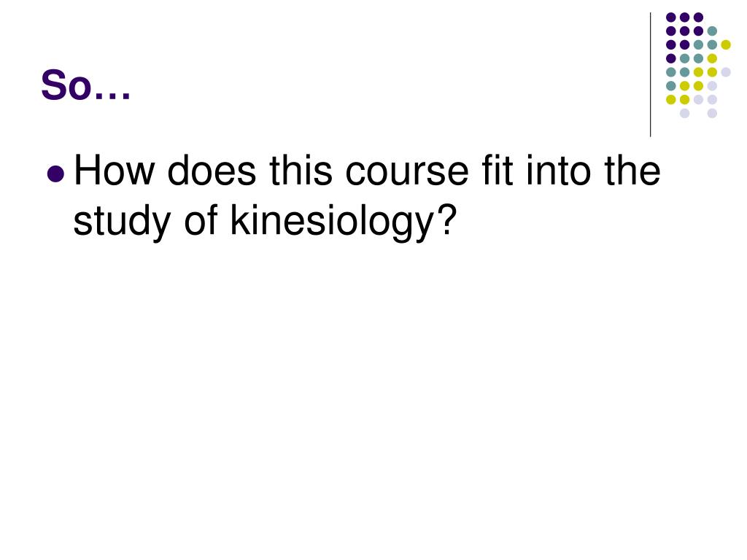This screenshot has height=560, width=747.
Task: Click the word "of" on the second line
Action: coord(201,220)
